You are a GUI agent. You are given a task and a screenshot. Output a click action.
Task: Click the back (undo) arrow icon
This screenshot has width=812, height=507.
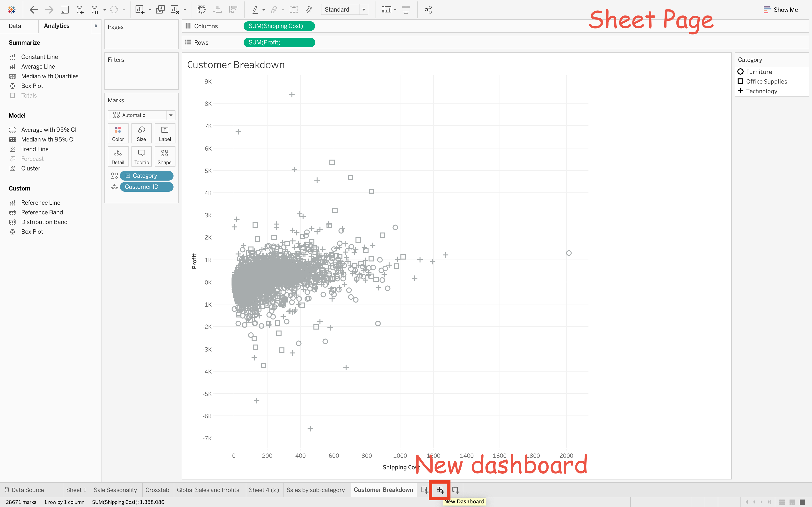pos(34,10)
